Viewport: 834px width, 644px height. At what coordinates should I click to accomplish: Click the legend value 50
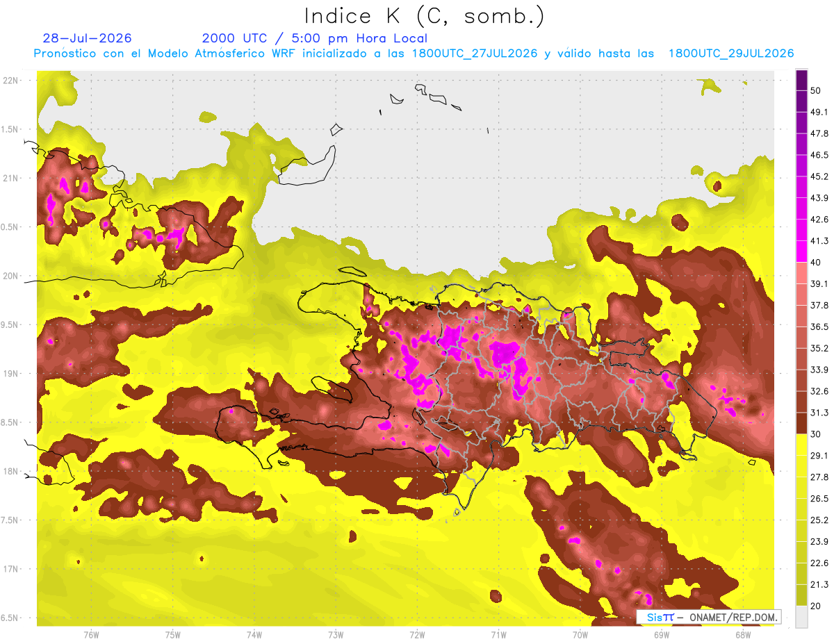816,91
